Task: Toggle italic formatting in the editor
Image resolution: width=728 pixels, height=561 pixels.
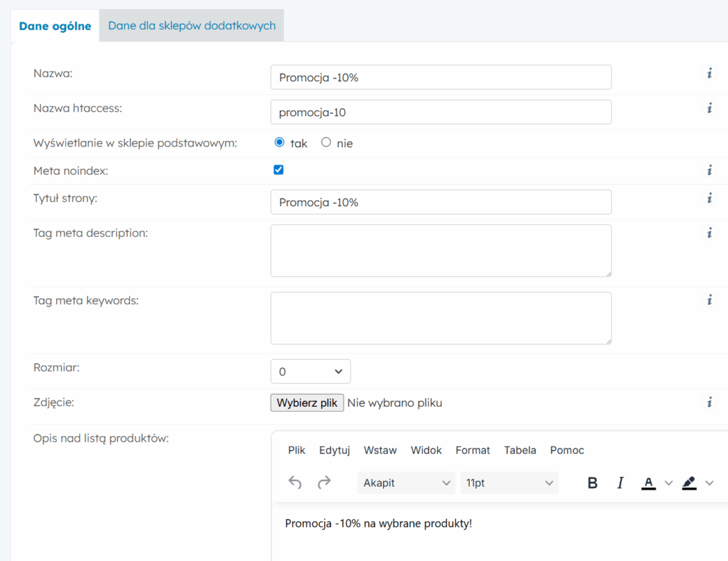Action: click(620, 482)
